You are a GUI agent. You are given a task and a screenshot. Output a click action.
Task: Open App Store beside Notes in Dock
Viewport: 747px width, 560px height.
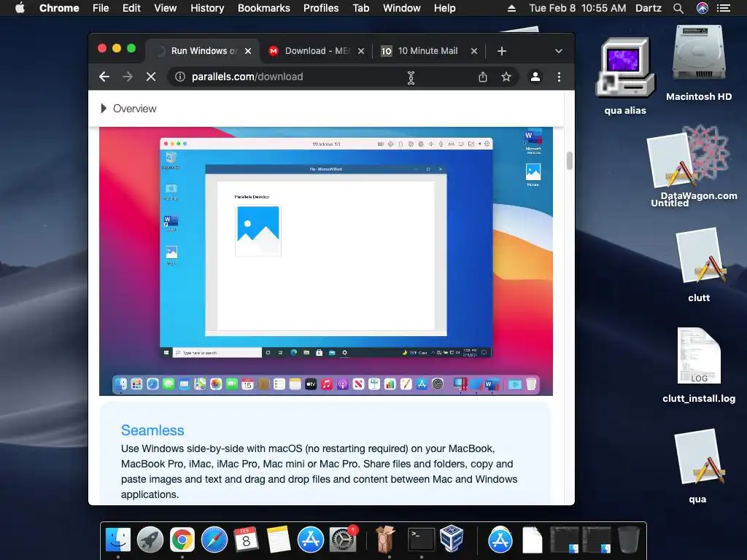coord(311,540)
